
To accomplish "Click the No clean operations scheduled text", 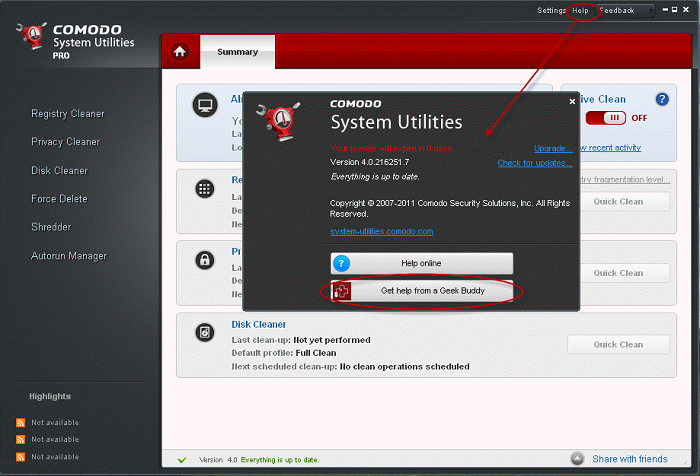I will [404, 367].
